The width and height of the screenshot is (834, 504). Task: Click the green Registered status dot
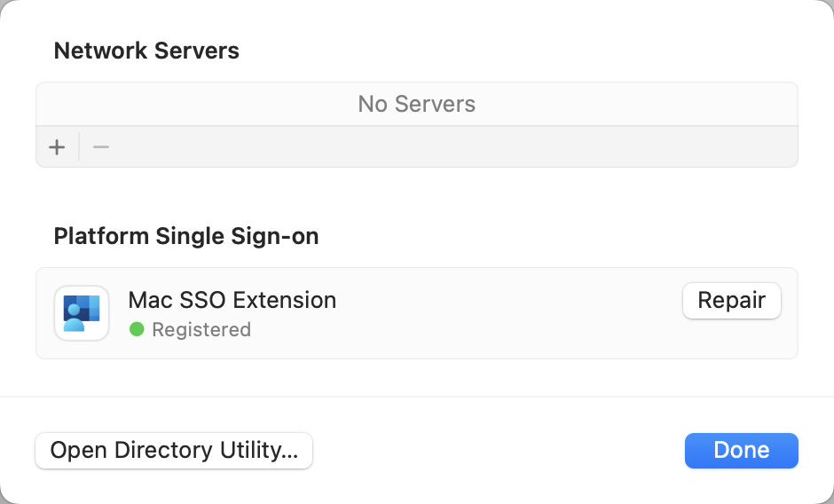pyautogui.click(x=137, y=329)
